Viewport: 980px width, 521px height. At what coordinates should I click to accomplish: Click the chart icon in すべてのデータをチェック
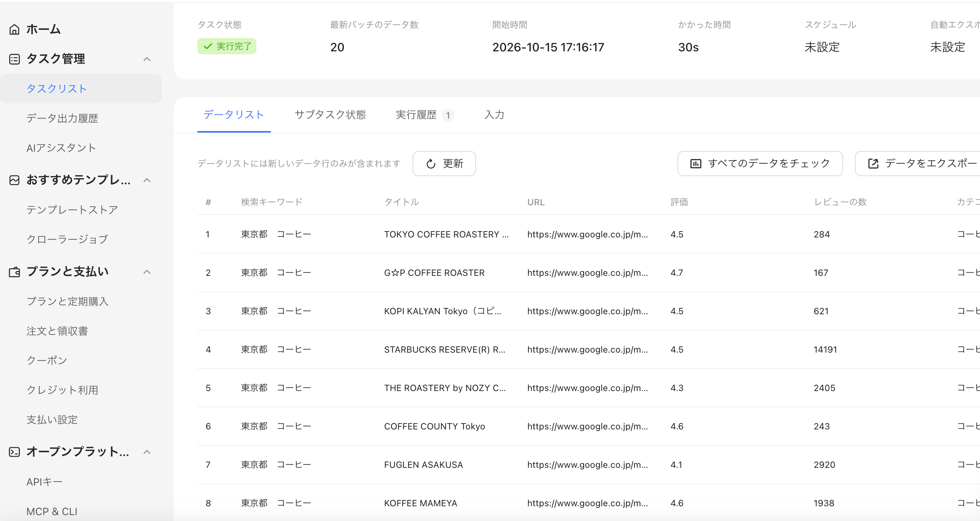(x=696, y=164)
